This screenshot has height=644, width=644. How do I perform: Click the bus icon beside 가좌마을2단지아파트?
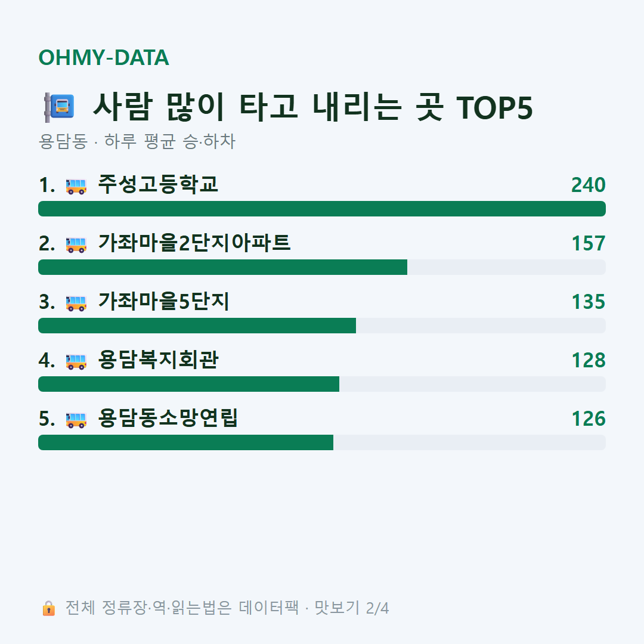point(76,245)
